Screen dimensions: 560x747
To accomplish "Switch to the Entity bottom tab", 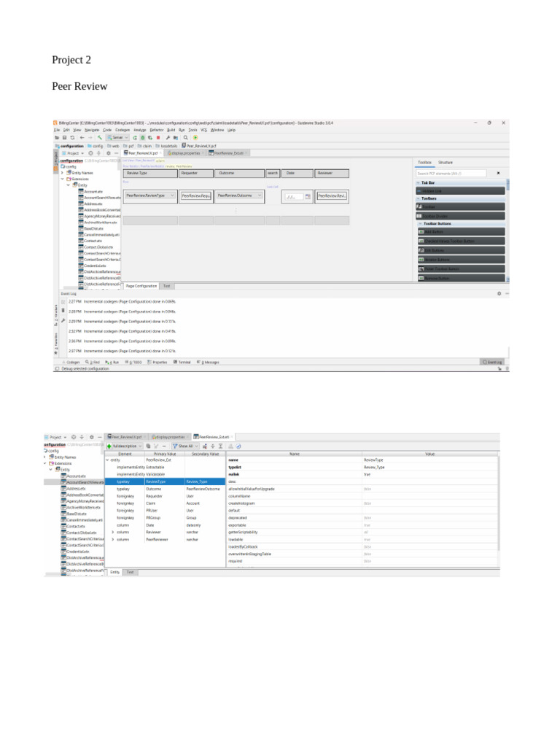I will (114, 572).
